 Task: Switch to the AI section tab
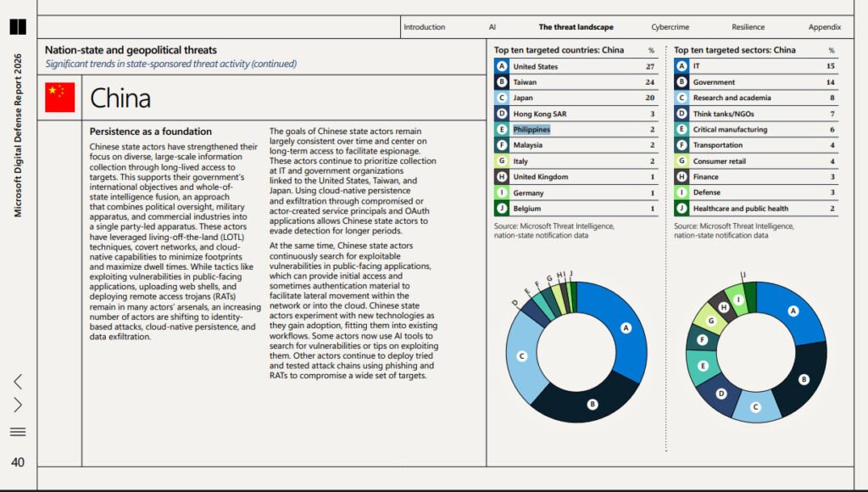tap(492, 27)
